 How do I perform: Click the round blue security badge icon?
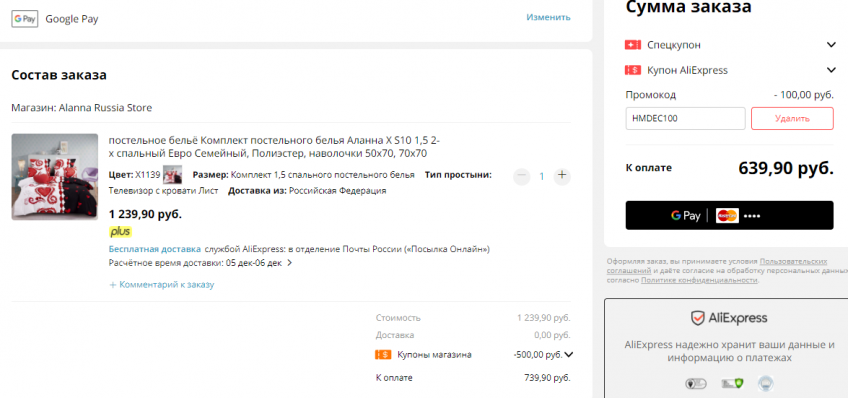pyautogui.click(x=766, y=384)
